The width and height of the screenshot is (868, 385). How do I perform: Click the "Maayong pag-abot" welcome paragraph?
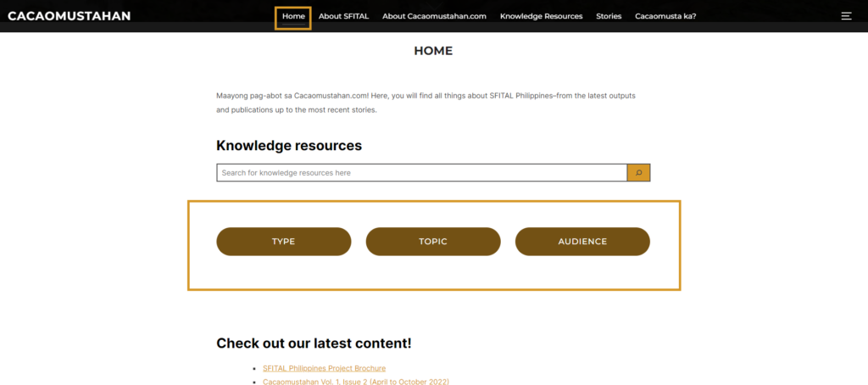[x=426, y=103]
